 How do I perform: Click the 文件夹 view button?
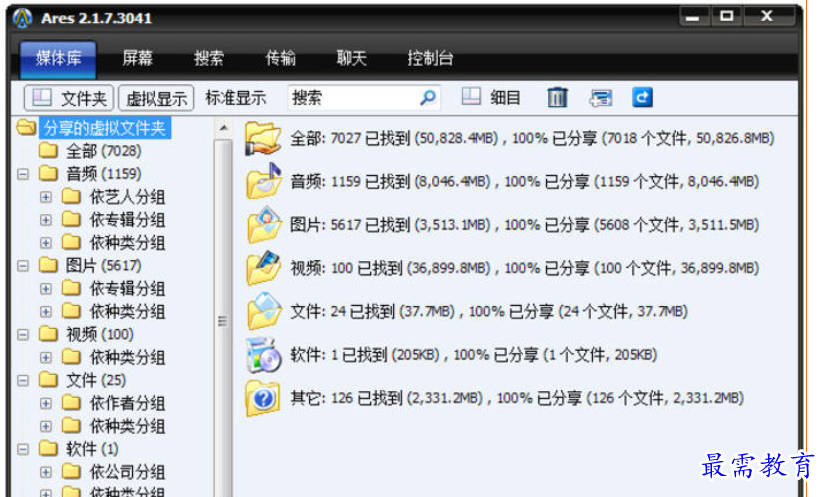click(x=69, y=98)
